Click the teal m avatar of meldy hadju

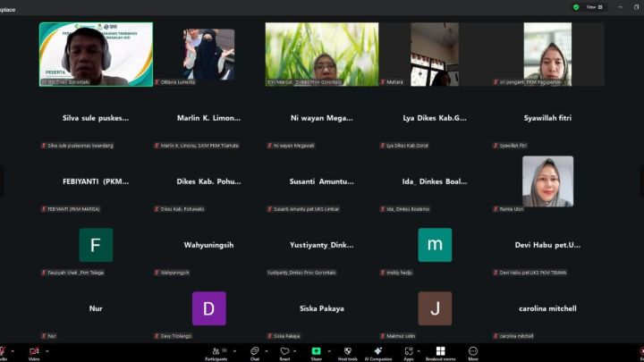435,245
